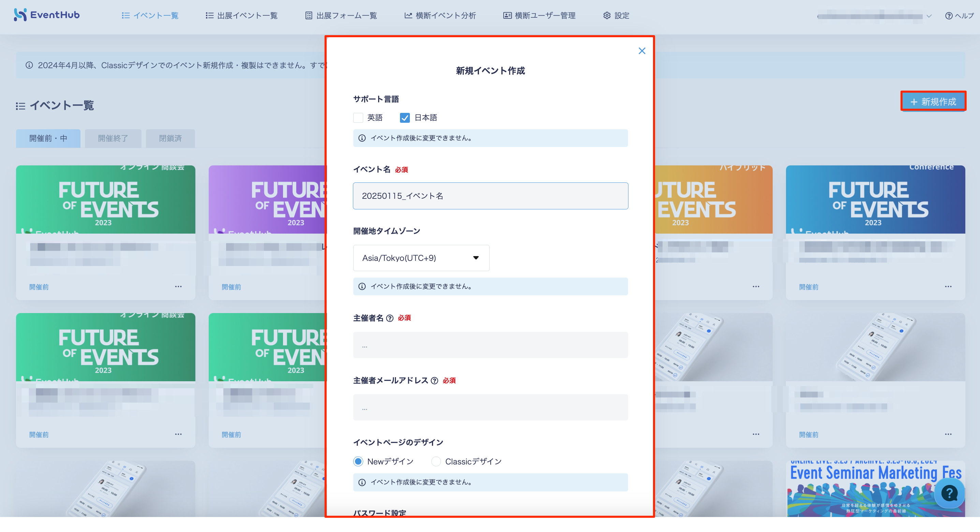This screenshot has height=532, width=980.
Task: Close the 新規イベント作成 dialog
Action: pyautogui.click(x=641, y=51)
